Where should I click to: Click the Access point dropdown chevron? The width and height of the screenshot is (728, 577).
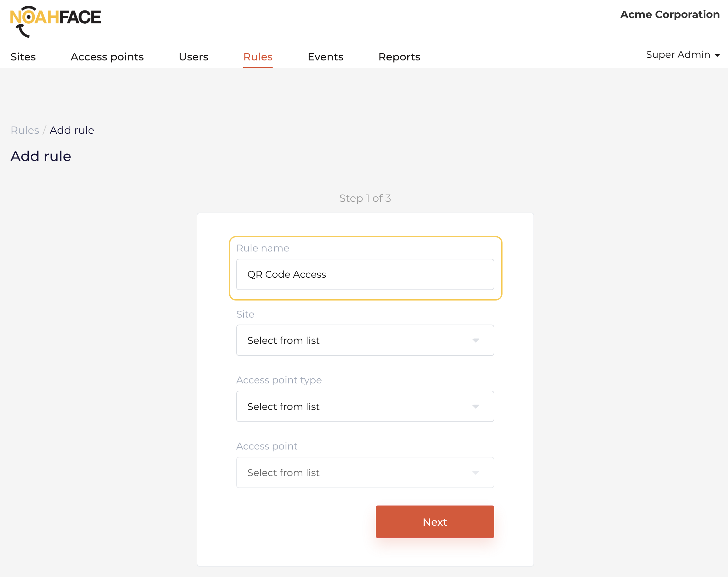(476, 473)
